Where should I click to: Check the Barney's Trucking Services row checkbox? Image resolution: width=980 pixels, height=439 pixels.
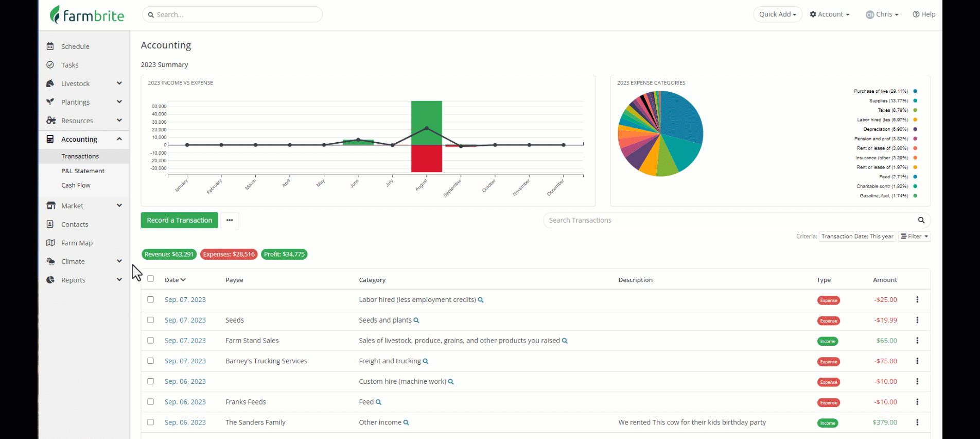click(x=150, y=361)
